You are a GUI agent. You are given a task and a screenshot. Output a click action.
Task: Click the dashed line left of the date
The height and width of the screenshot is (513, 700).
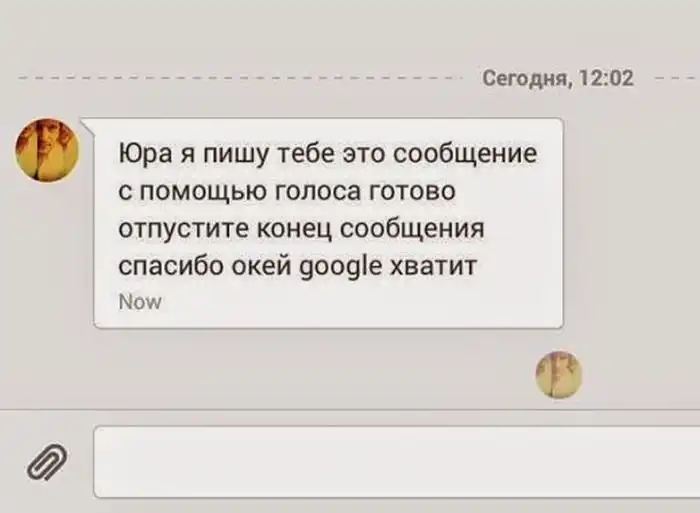(240, 78)
